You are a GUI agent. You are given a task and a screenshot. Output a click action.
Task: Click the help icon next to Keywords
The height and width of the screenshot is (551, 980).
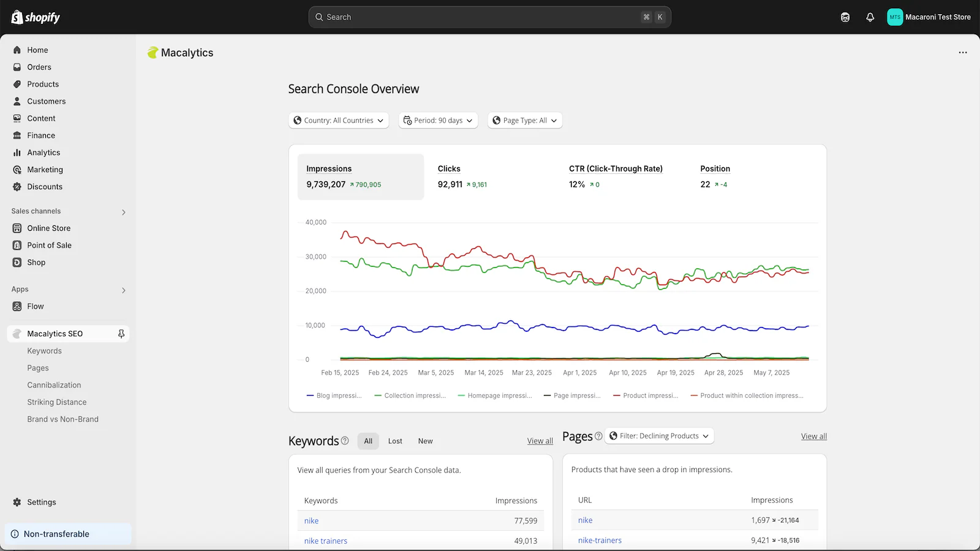[345, 441]
